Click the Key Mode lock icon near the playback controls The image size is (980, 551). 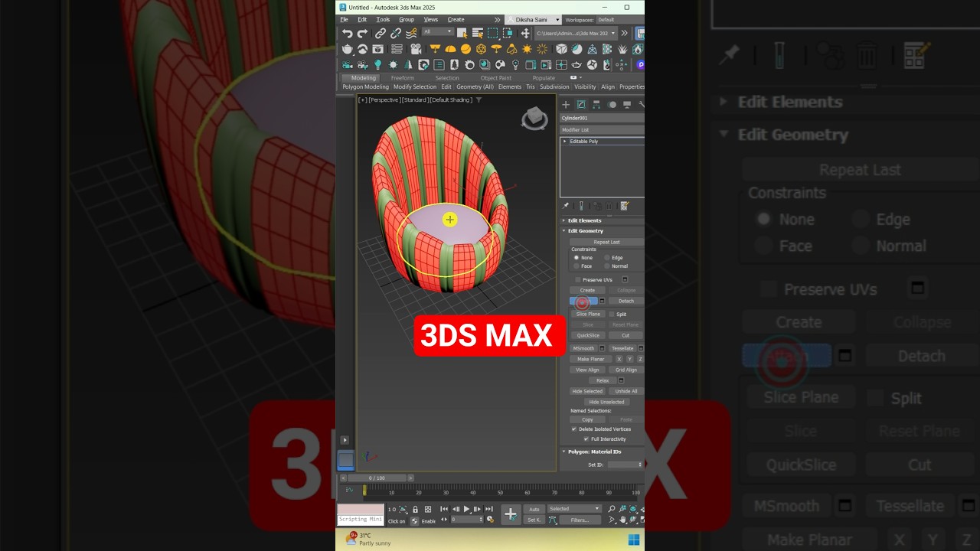[415, 509]
